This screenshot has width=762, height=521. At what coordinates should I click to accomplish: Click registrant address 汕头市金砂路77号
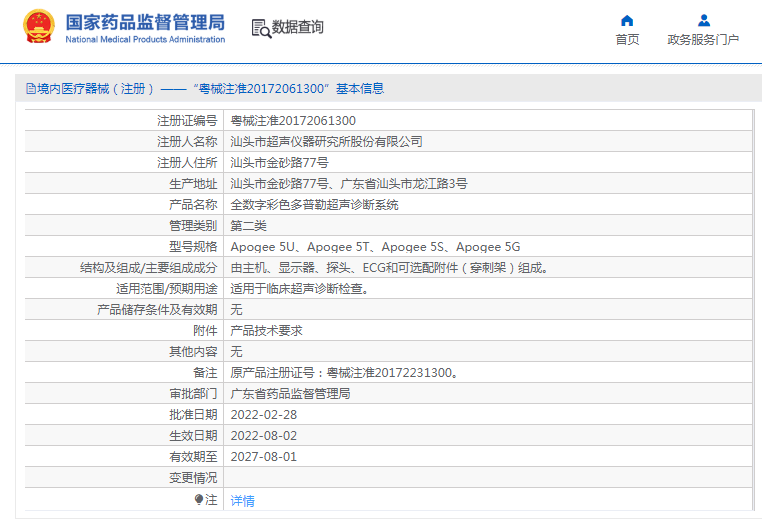pos(279,162)
